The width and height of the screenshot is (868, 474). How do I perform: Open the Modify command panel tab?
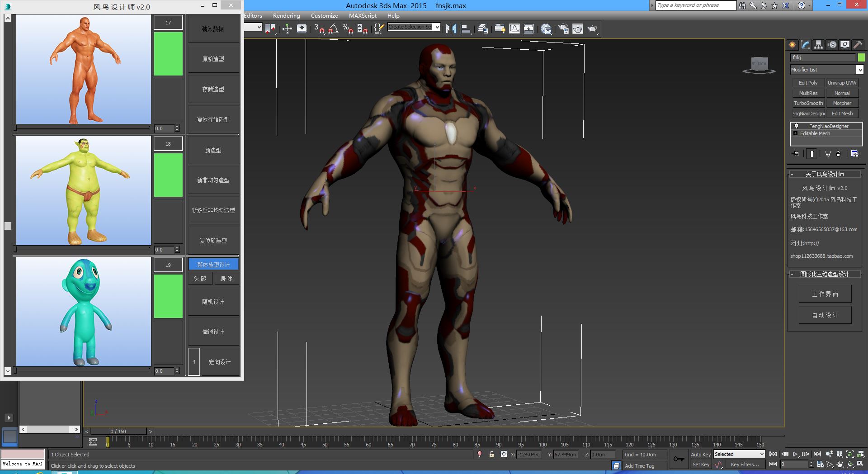pos(805,45)
